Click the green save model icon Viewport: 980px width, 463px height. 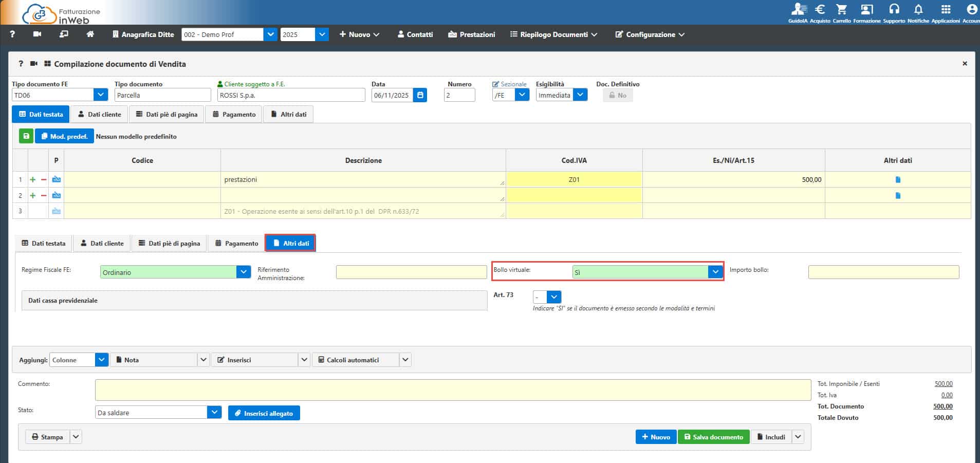[26, 136]
